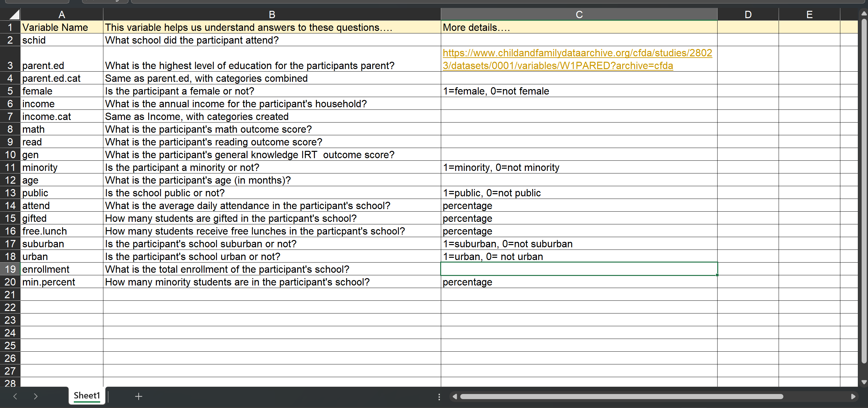
Task: Select column B header
Action: point(272,15)
